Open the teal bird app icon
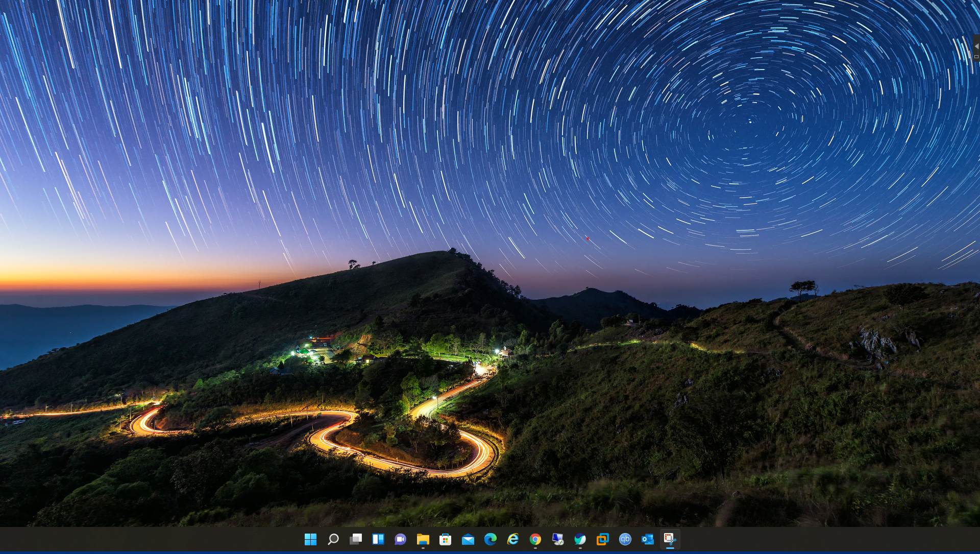Viewport: 980px width, 554px height. point(580,539)
